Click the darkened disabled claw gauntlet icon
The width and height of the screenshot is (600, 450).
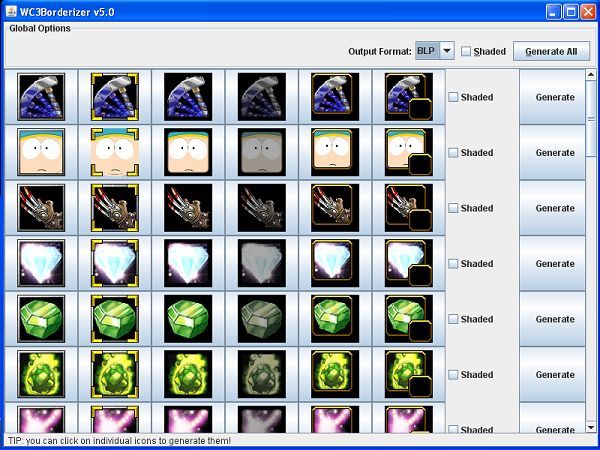click(x=262, y=208)
